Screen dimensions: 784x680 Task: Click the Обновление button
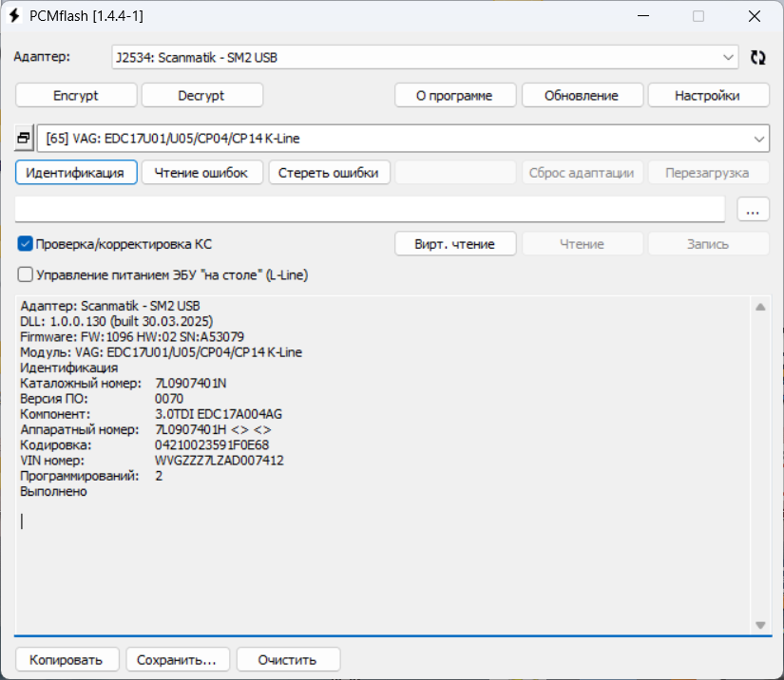[582, 96]
